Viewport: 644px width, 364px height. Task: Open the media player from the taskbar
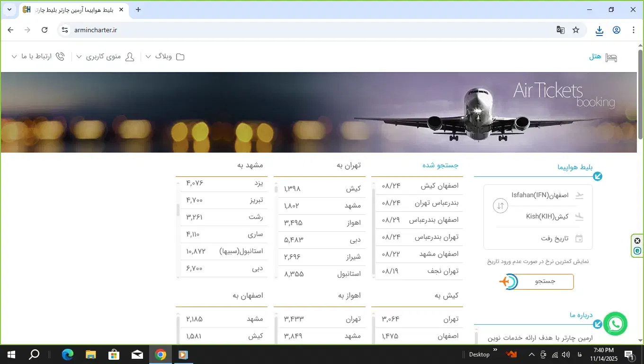pos(183,354)
